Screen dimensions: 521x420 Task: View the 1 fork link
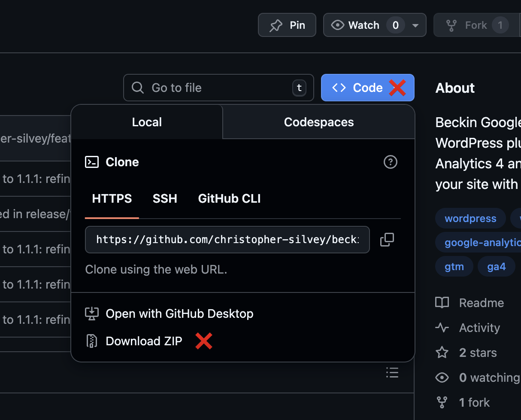(474, 402)
